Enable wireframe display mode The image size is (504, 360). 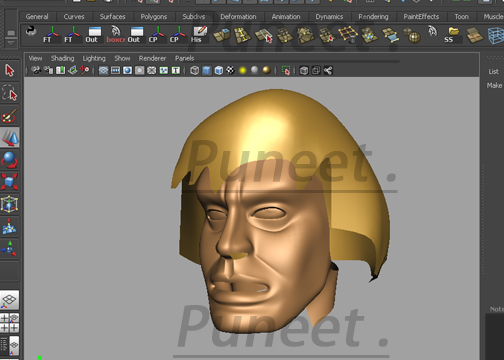tap(195, 70)
